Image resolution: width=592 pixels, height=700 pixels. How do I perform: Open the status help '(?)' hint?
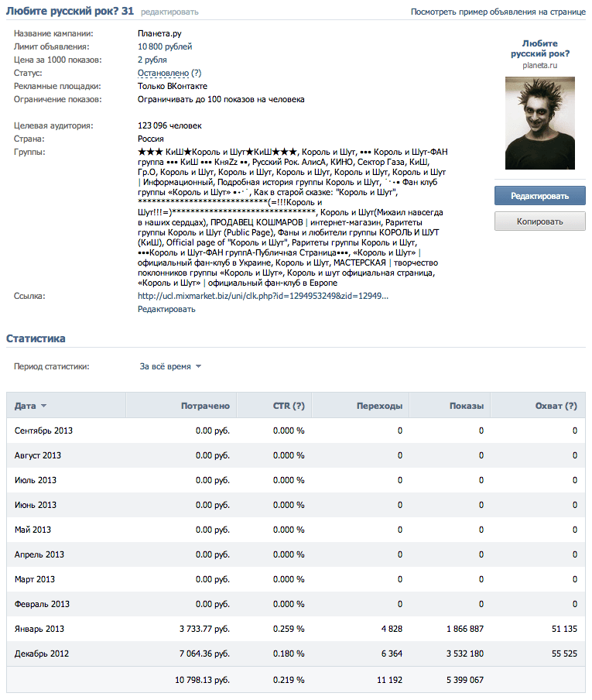(x=197, y=73)
